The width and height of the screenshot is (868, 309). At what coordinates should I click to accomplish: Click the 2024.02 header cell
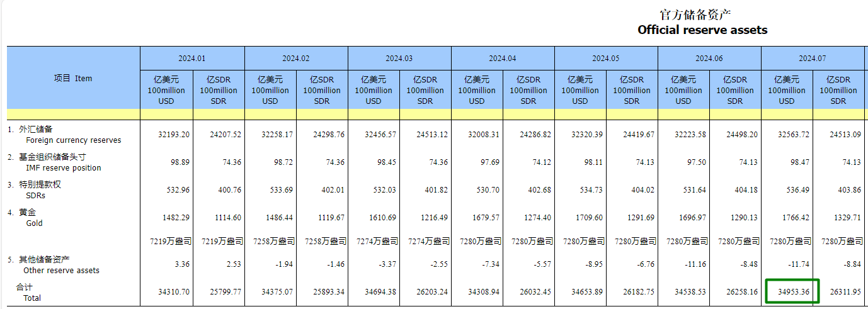(x=295, y=58)
